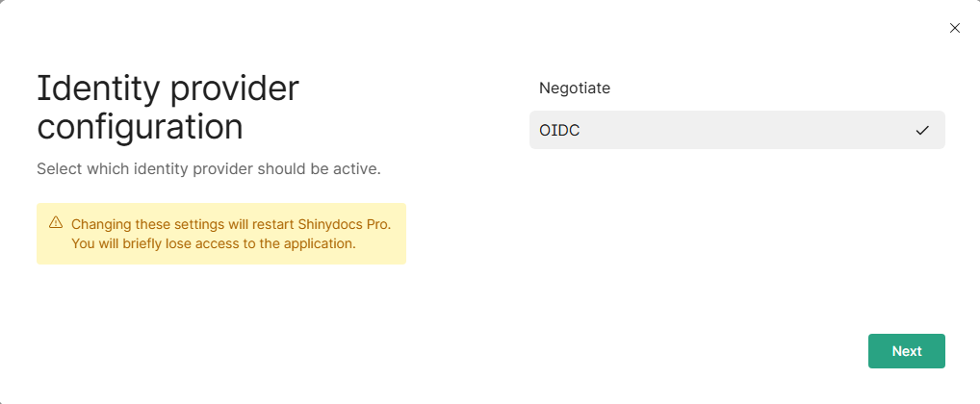Viewport: 980px width, 404px height.
Task: Click the word "active" in the subtitle
Action: coord(356,169)
